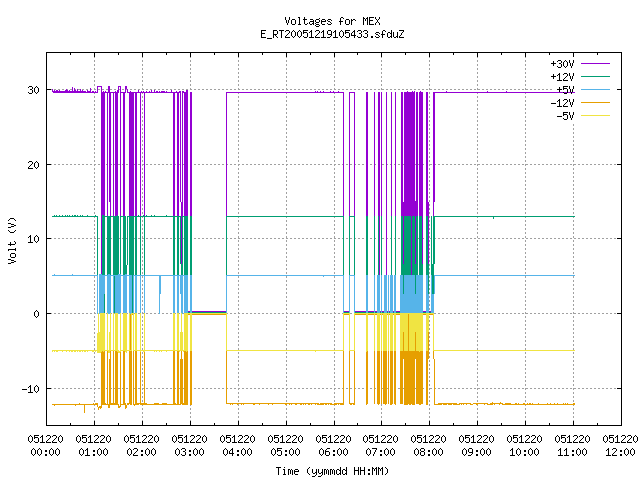Click the +5V legend label
The image size is (640, 480).
(x=565, y=90)
